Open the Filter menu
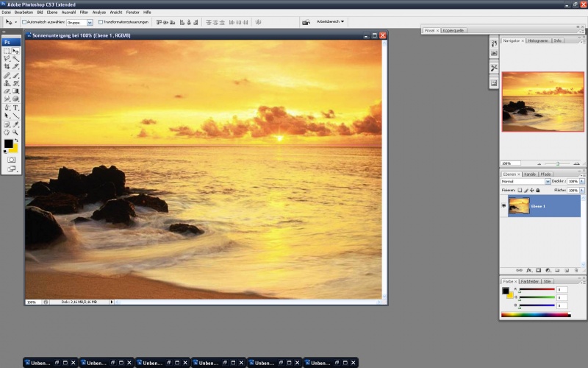The width and height of the screenshot is (588, 368). point(84,13)
